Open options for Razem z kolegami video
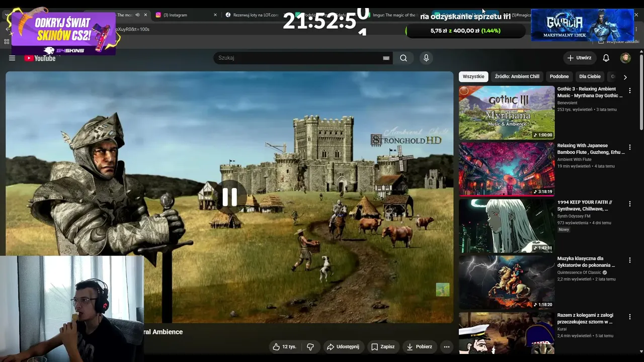Screen dimensions: 644x362 pos(629,317)
